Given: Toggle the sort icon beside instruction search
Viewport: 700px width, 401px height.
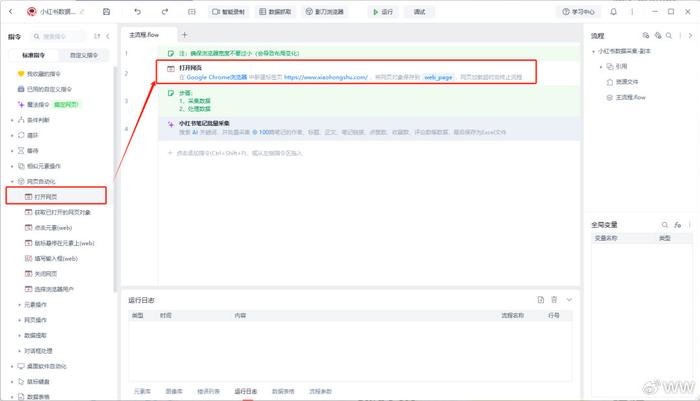Looking at the screenshot, I should click(97, 36).
